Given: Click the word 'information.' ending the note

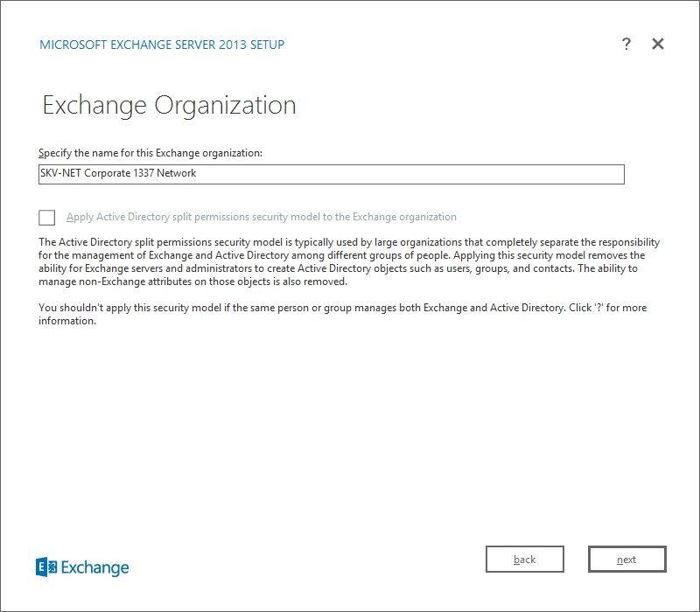Looking at the screenshot, I should 67,321.
